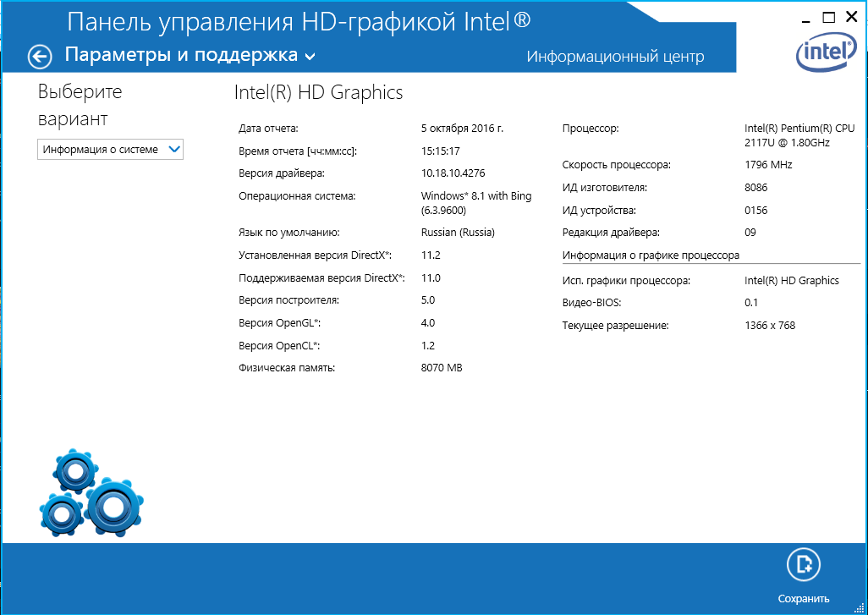Click the Intel(R) HD Graphics heading

[318, 92]
